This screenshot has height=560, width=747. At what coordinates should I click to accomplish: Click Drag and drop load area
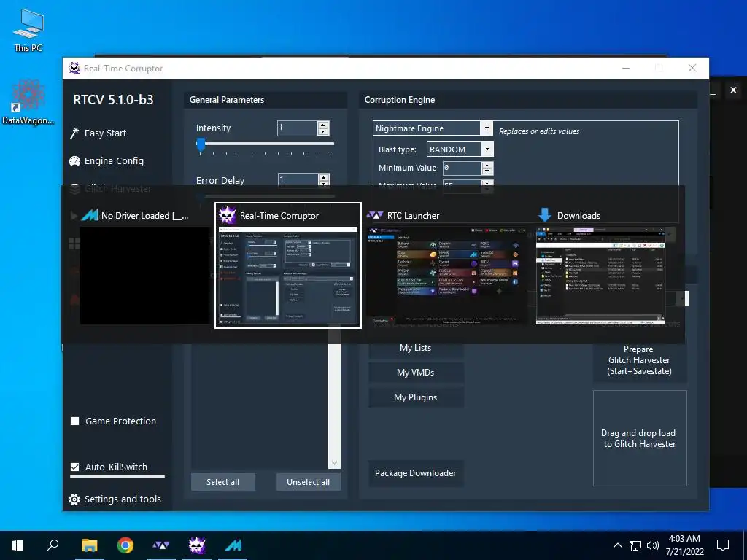click(x=640, y=438)
